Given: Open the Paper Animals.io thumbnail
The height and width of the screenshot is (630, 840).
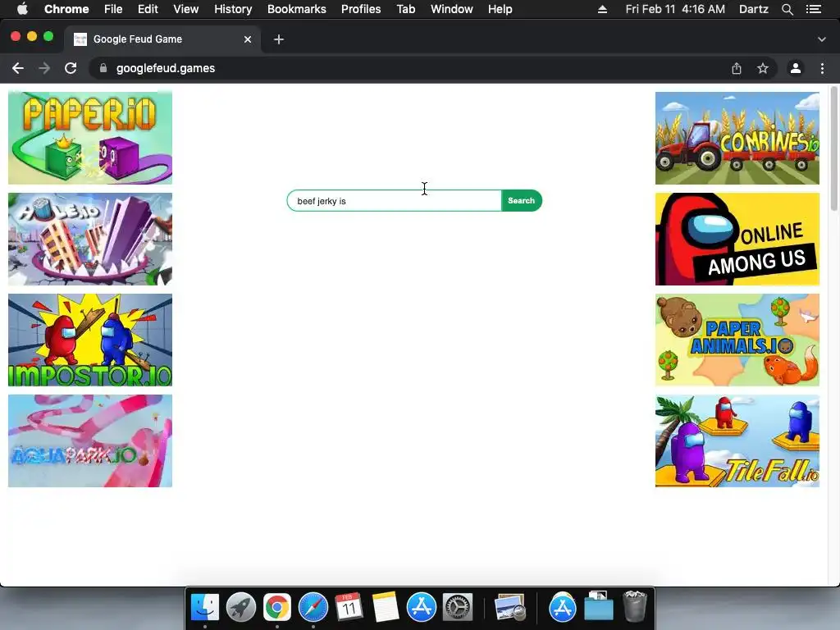Looking at the screenshot, I should click(x=737, y=340).
